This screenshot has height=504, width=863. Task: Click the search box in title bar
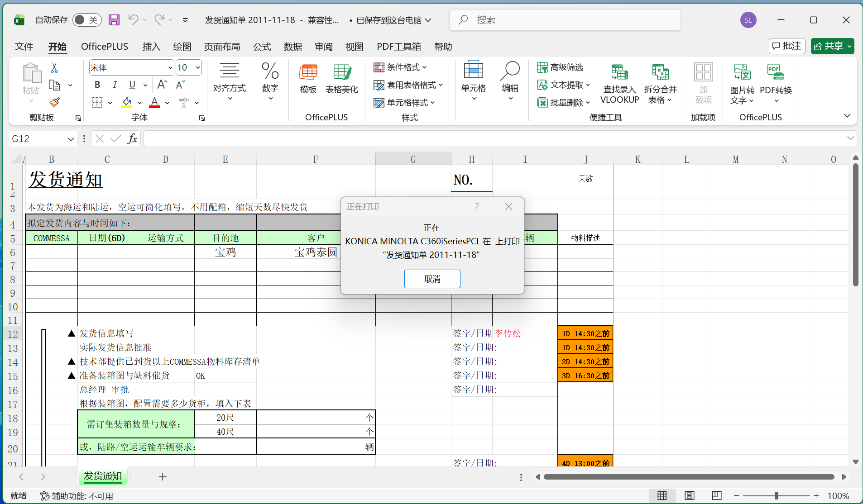pos(565,20)
